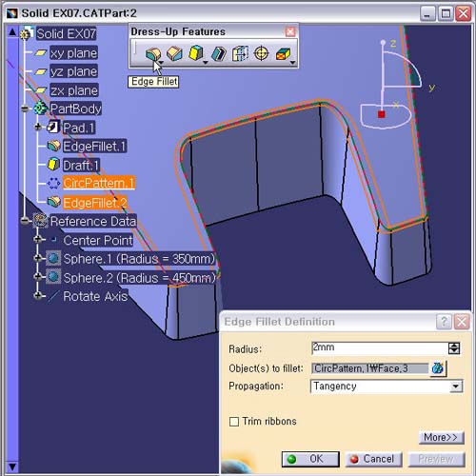This screenshot has width=476, height=476.
Task: Collapse the PartBody tree node
Action: [x=25, y=109]
